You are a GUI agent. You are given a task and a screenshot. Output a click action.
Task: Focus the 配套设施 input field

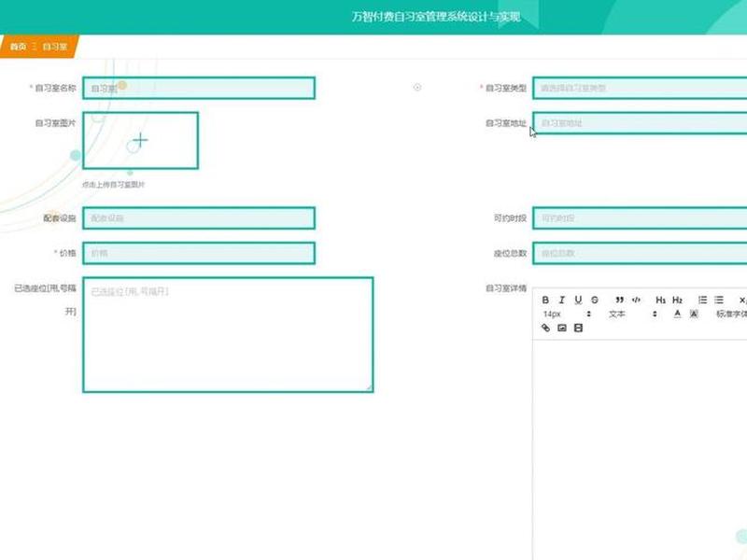click(199, 218)
